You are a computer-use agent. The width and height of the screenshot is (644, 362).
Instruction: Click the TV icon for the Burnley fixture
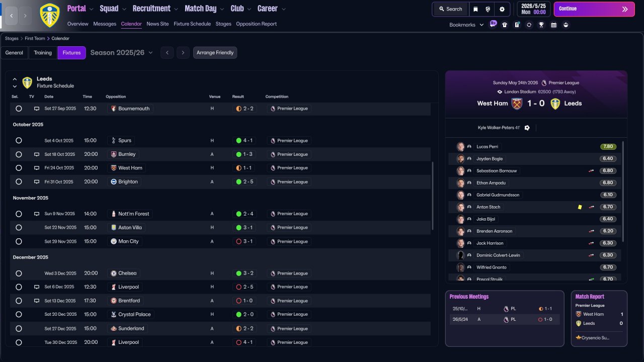click(37, 154)
